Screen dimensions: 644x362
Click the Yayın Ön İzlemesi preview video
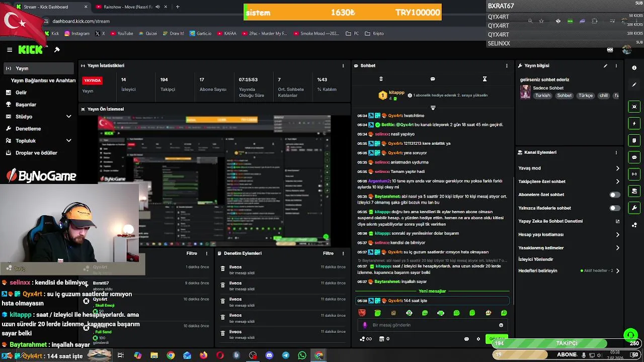214,181
